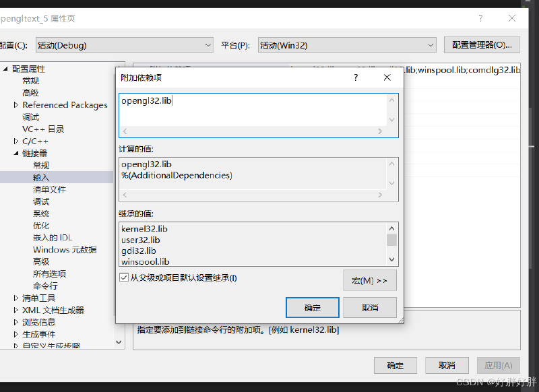Open the 平台 dropdown showing 活动(Win32)
Viewport: 539px width, 392px height.
(347, 45)
